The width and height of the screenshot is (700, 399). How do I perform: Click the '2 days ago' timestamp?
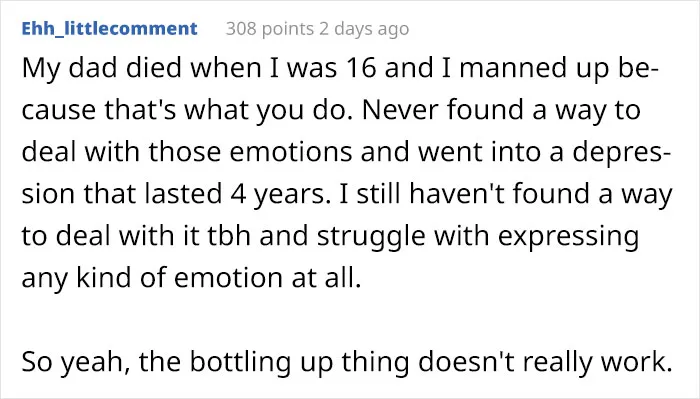click(x=364, y=29)
